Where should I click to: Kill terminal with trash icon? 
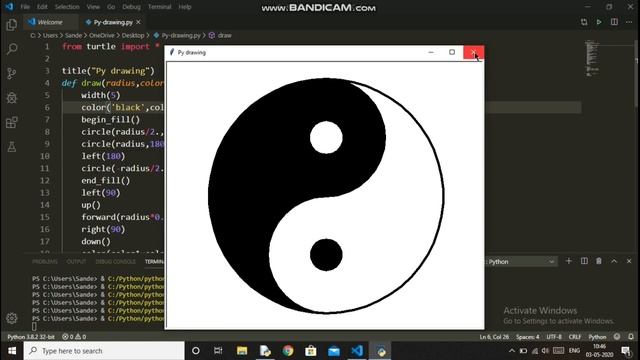[x=599, y=261]
